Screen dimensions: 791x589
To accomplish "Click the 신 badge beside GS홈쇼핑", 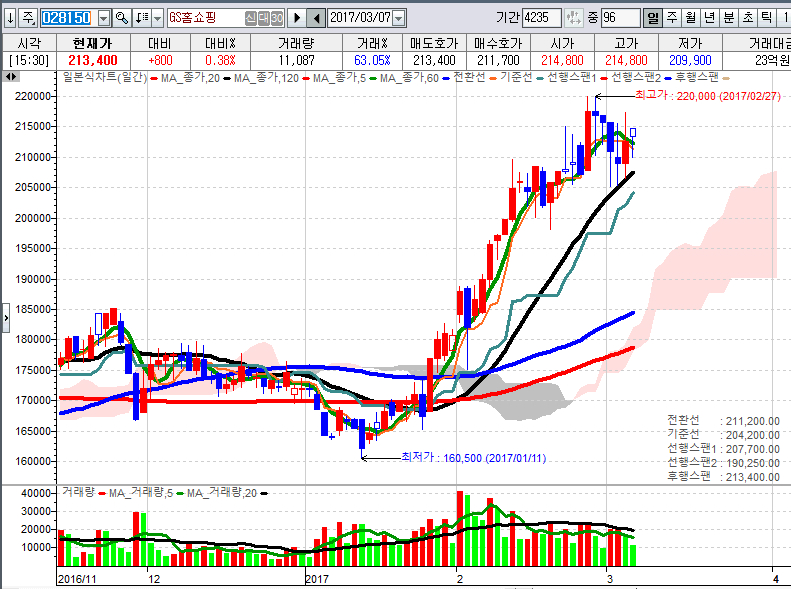I will (250, 18).
